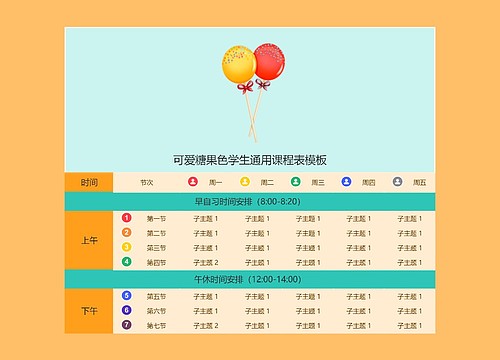Screen dimensions: 500x360
Task: Click the 第六节 cell under 周四
Action: click(x=359, y=311)
